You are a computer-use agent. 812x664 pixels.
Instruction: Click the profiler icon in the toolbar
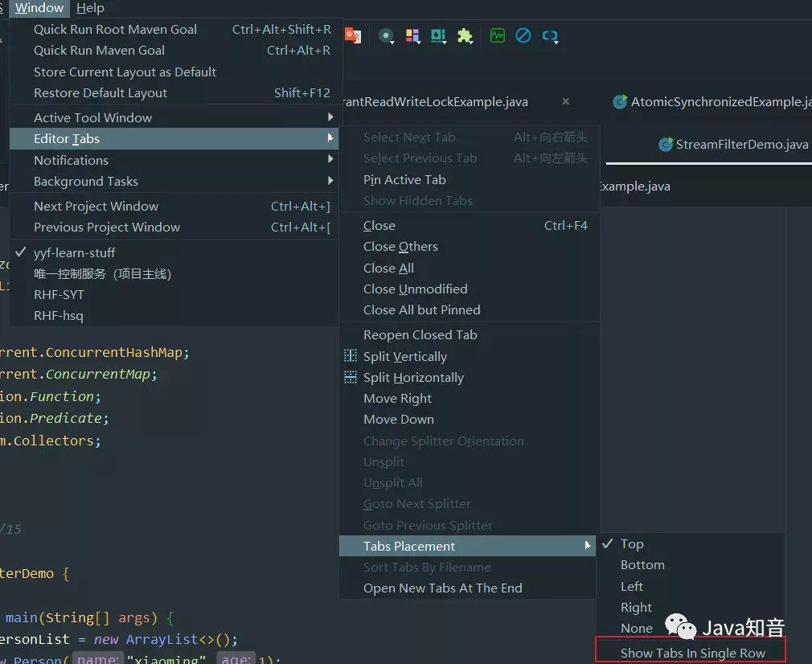[x=497, y=35]
